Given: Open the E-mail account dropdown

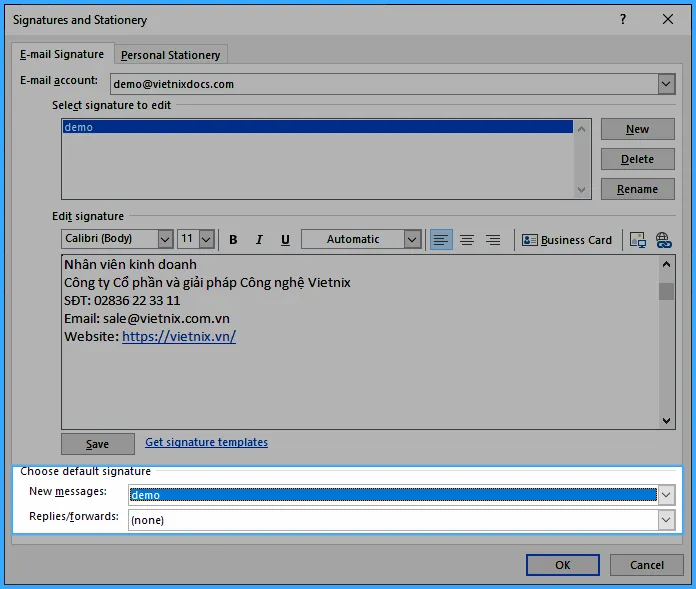Looking at the screenshot, I should pos(666,84).
